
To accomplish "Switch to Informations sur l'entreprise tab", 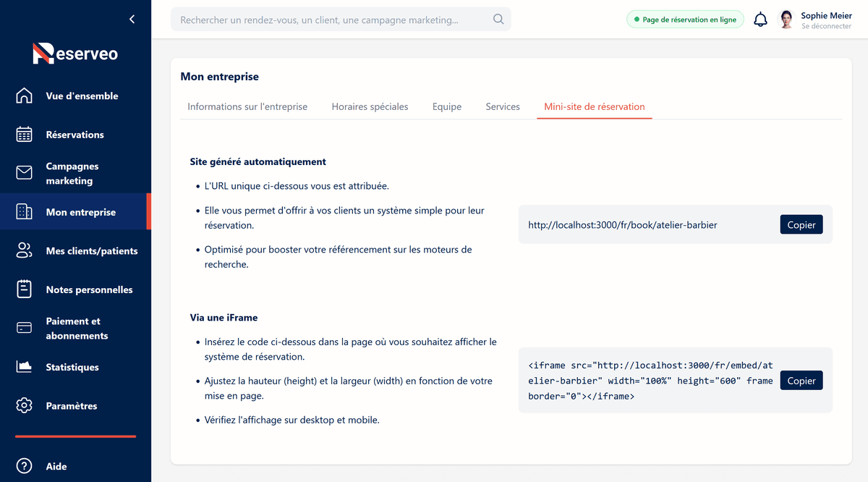I will (x=247, y=106).
